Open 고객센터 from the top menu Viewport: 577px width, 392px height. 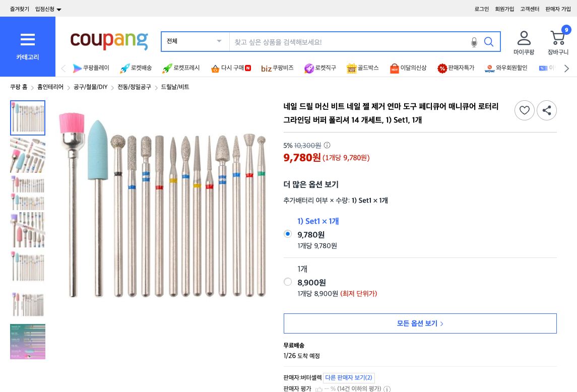530,9
